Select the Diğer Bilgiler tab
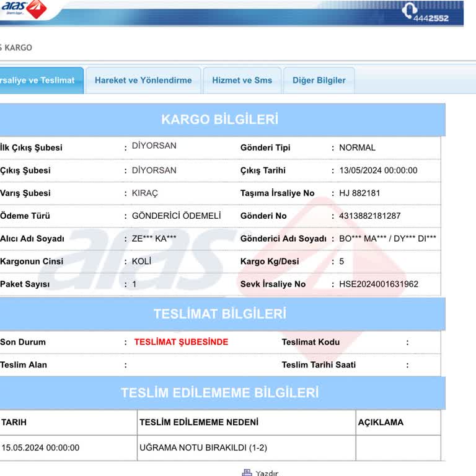 pyautogui.click(x=319, y=81)
